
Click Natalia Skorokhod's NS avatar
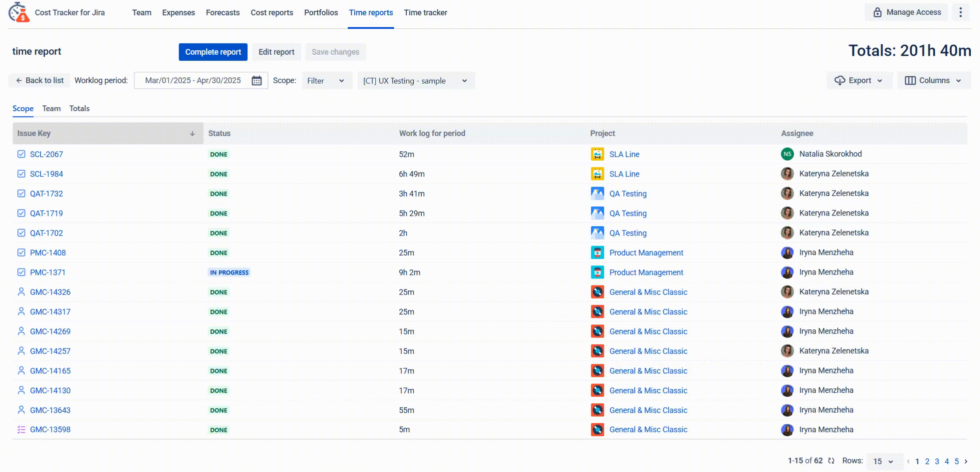click(x=787, y=154)
